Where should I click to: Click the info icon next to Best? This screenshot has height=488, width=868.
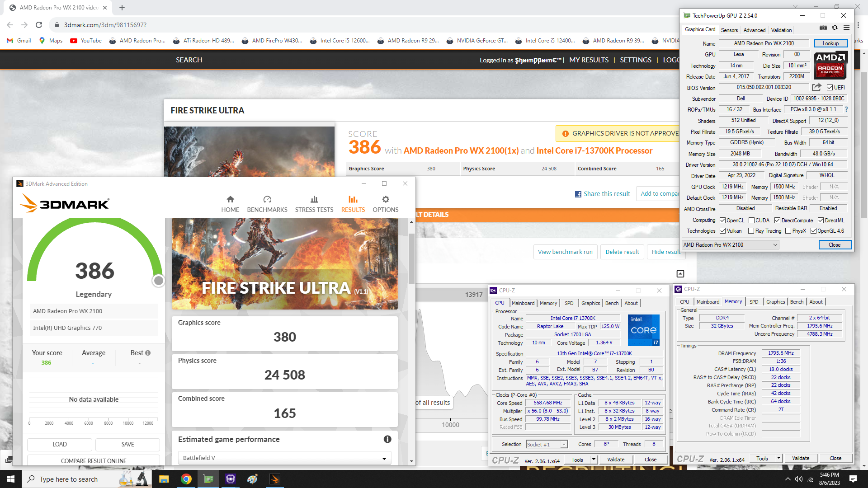point(148,353)
